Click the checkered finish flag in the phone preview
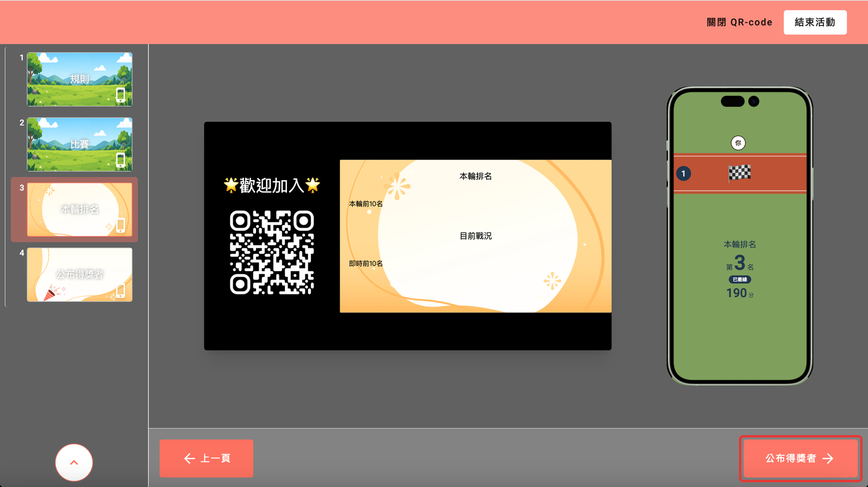The width and height of the screenshot is (868, 487). point(739,173)
